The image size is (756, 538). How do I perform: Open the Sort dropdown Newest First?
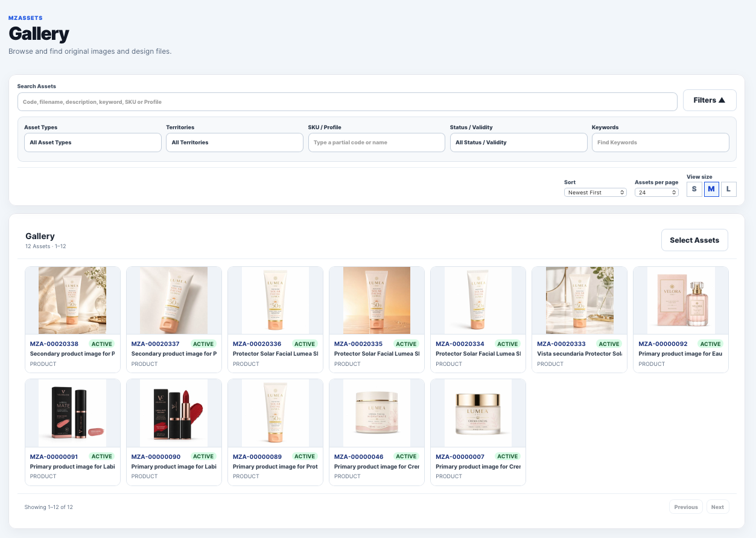point(596,193)
